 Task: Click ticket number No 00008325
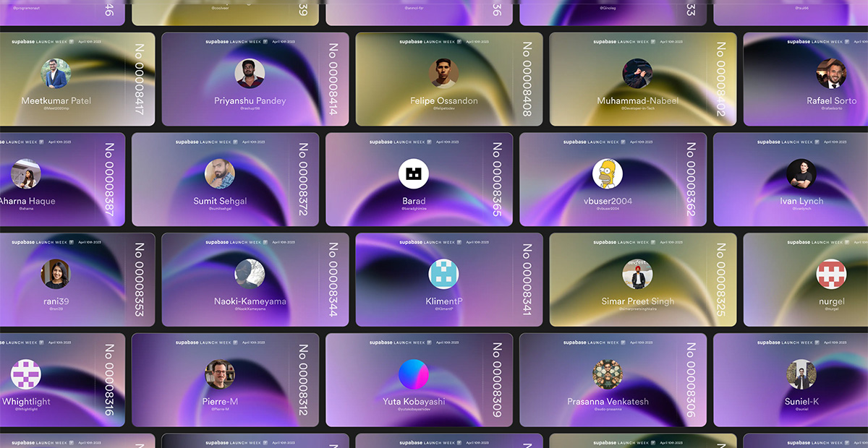pos(721,280)
